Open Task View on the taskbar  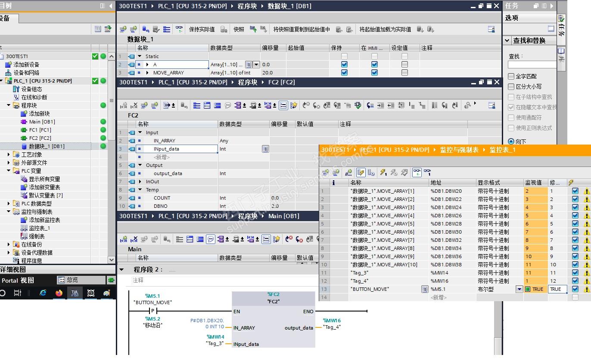tap(17, 293)
